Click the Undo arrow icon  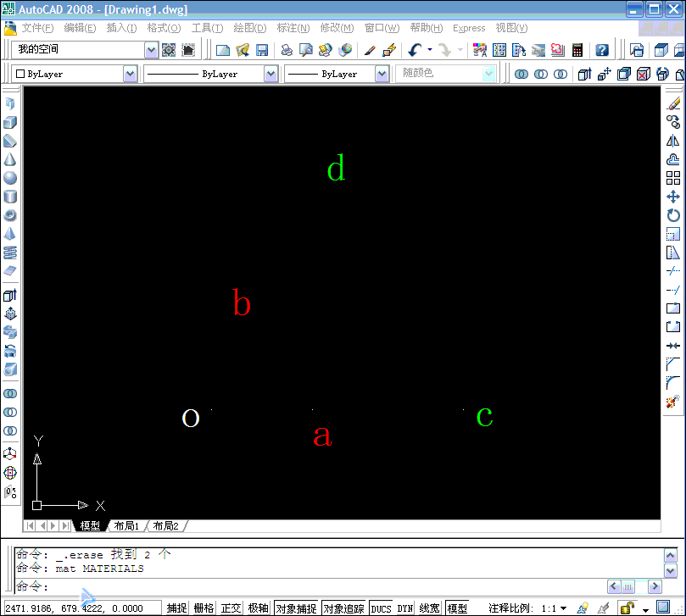(x=414, y=50)
